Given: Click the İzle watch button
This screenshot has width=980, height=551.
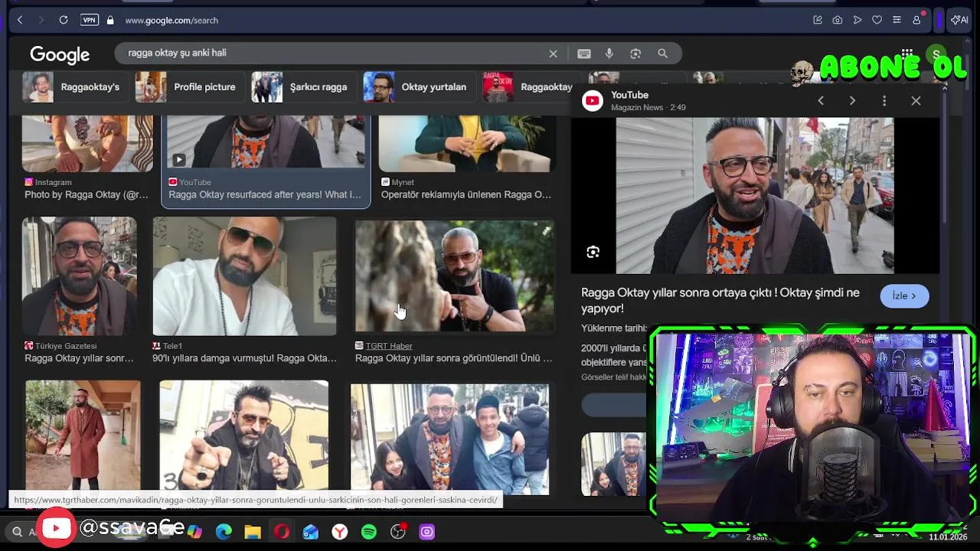Looking at the screenshot, I should [904, 296].
